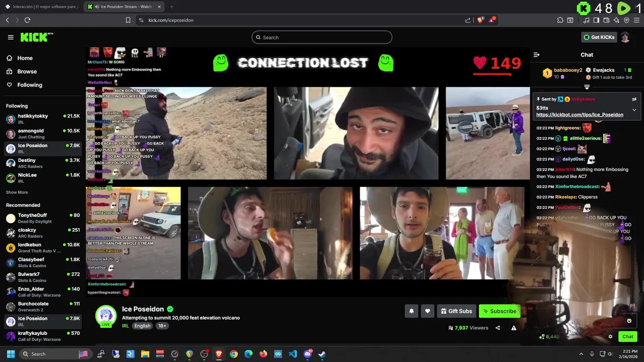Click the IRL category link below title
Screen dimensions: 644x362
125,326
